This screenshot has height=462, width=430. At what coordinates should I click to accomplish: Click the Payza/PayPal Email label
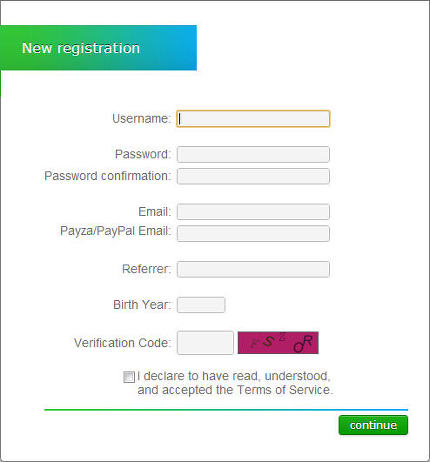pos(115,231)
